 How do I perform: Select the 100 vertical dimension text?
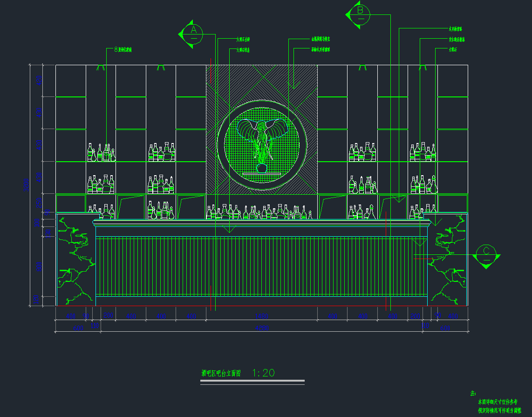(37, 223)
